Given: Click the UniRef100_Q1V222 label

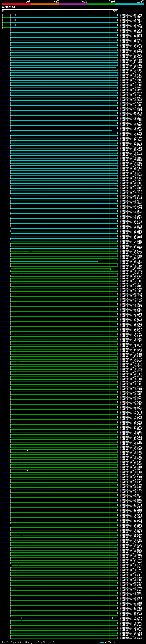Looking at the screenshot, I should point(131,547).
